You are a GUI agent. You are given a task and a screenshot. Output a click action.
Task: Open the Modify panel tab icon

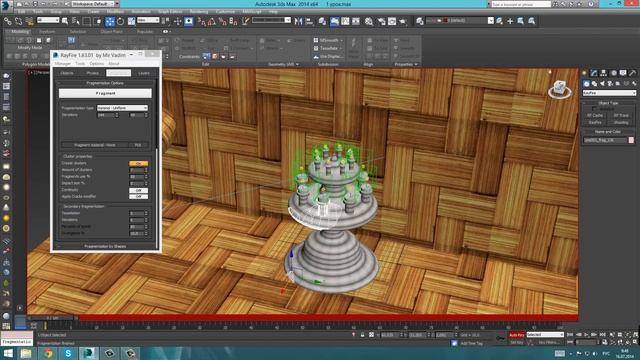coord(594,73)
